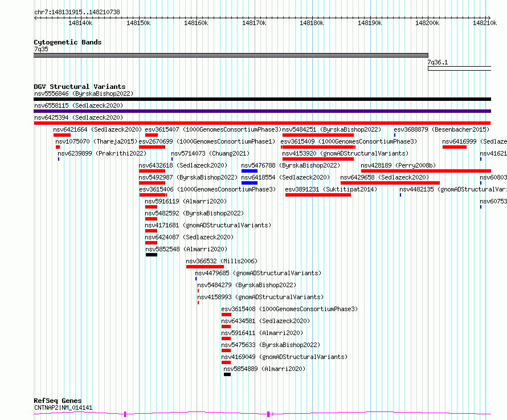The image size is (507, 420).
Task: Select the 7q35 cytogenetic band bar
Action: (x=231, y=55)
